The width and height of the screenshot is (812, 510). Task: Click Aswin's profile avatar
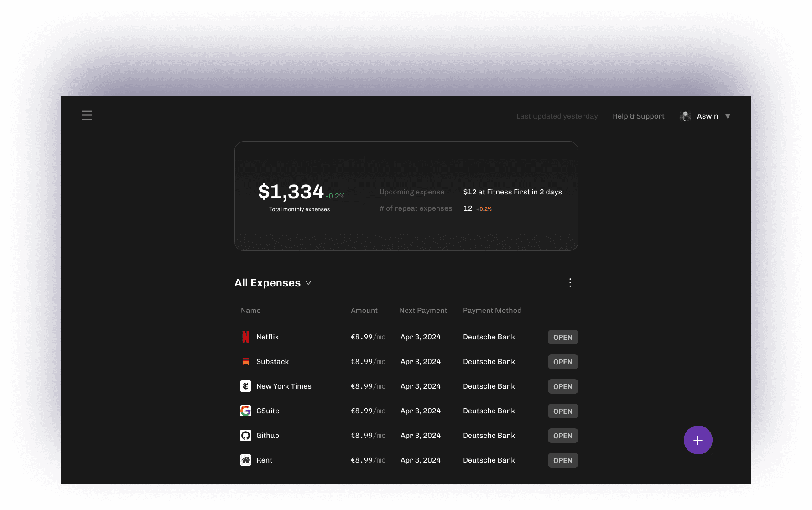(x=685, y=116)
